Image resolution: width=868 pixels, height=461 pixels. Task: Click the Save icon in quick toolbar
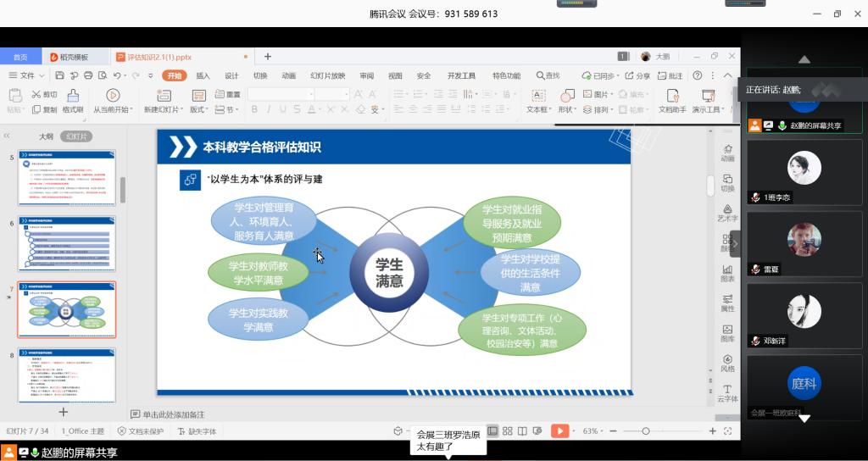pyautogui.click(x=60, y=75)
